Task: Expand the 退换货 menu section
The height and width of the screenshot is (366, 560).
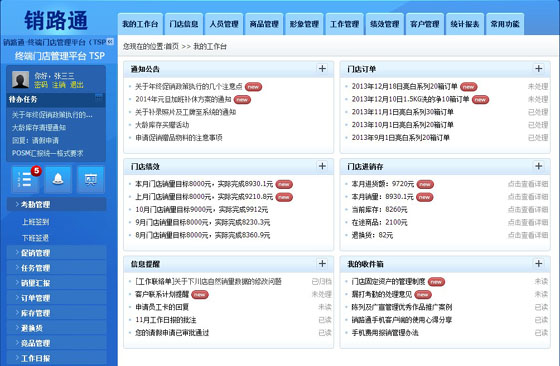Action: (x=56, y=328)
